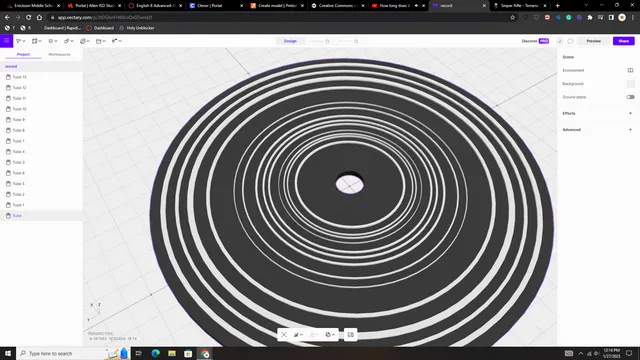The height and width of the screenshot is (360, 640).
Task: Expand the Effects section with plus
Action: point(630,113)
